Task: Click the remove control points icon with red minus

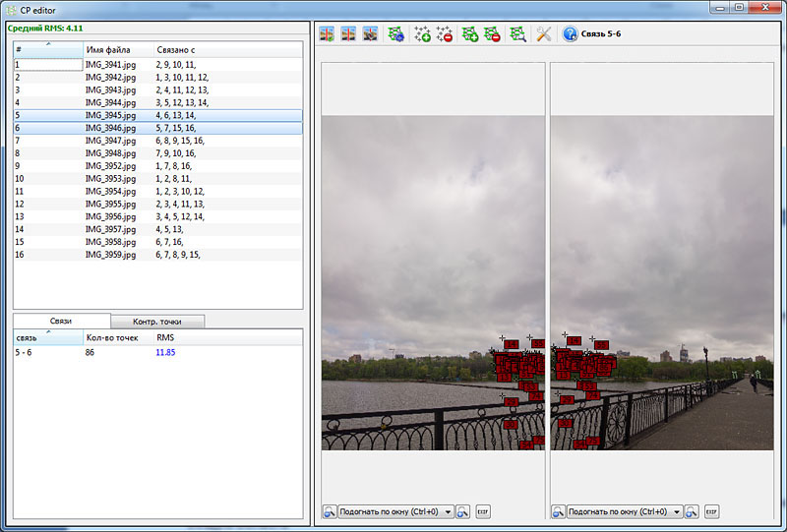Action: (x=445, y=34)
